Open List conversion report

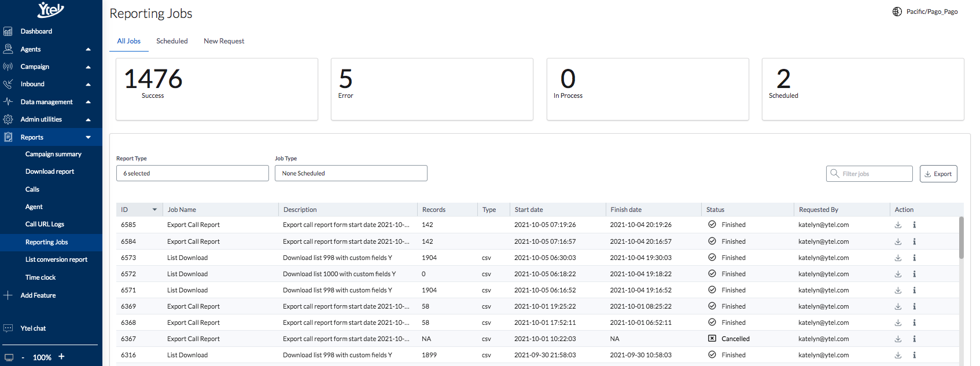[56, 259]
